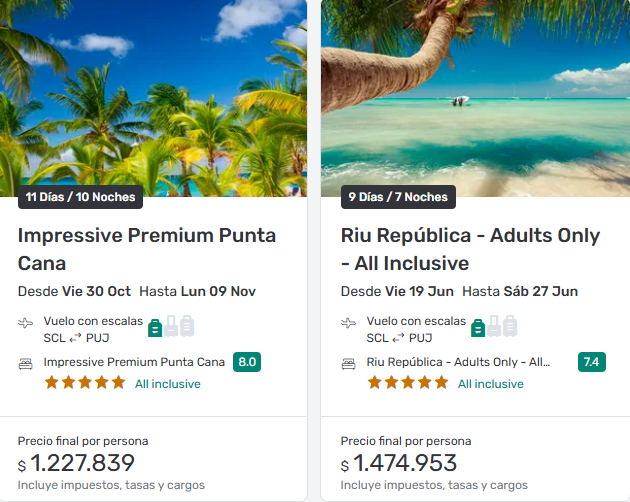Viewport: 630px width, 502px height.
Task: Click the 7.4 rating badge
Action: tap(592, 362)
